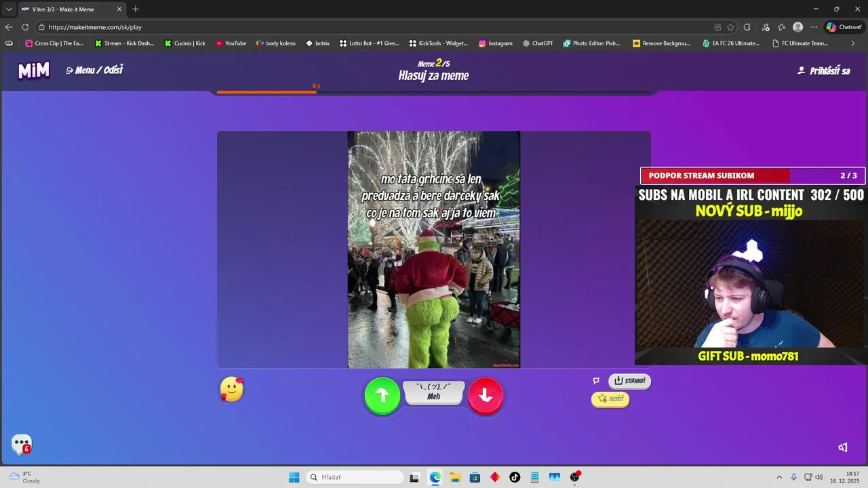
Task: Open weather widget 3°C Cloudy
Action: (x=24, y=477)
